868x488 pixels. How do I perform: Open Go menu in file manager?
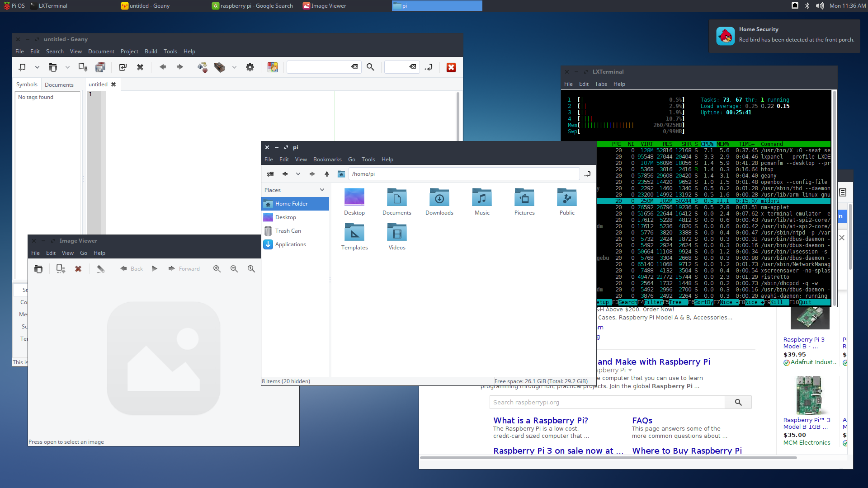(x=352, y=160)
